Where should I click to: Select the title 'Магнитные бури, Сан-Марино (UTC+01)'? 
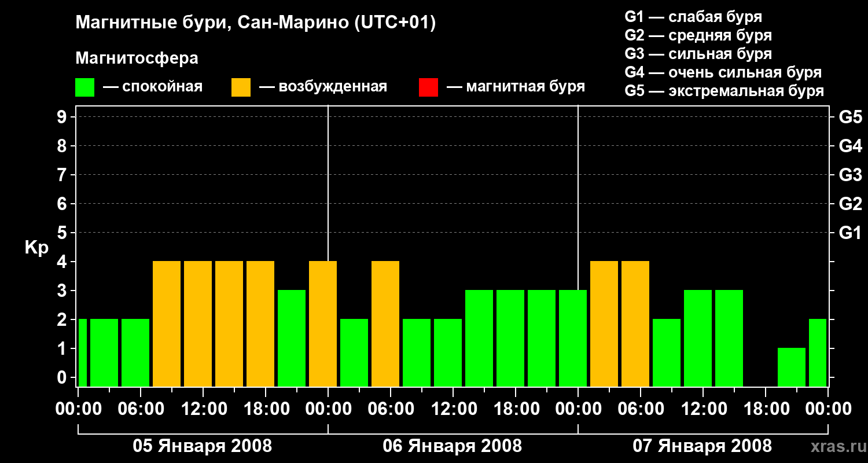[255, 23]
